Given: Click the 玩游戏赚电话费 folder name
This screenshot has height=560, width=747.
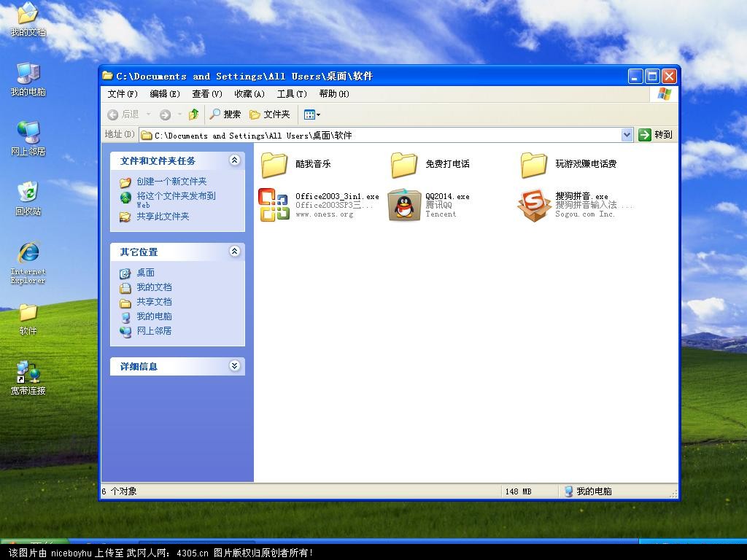Looking at the screenshot, I should click(586, 164).
